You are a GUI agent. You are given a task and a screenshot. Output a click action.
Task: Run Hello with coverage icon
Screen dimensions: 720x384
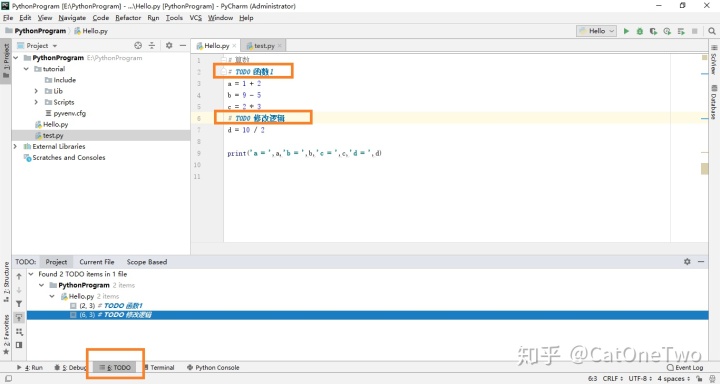[653, 31]
